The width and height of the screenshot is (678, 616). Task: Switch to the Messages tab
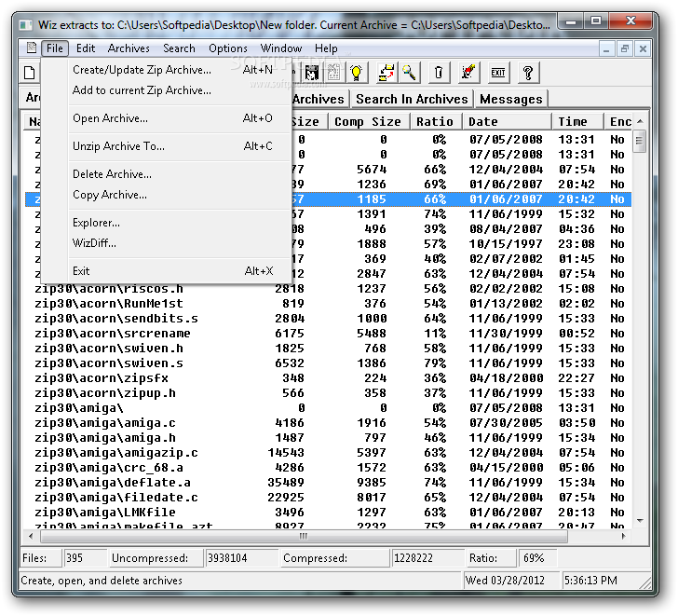(x=510, y=99)
